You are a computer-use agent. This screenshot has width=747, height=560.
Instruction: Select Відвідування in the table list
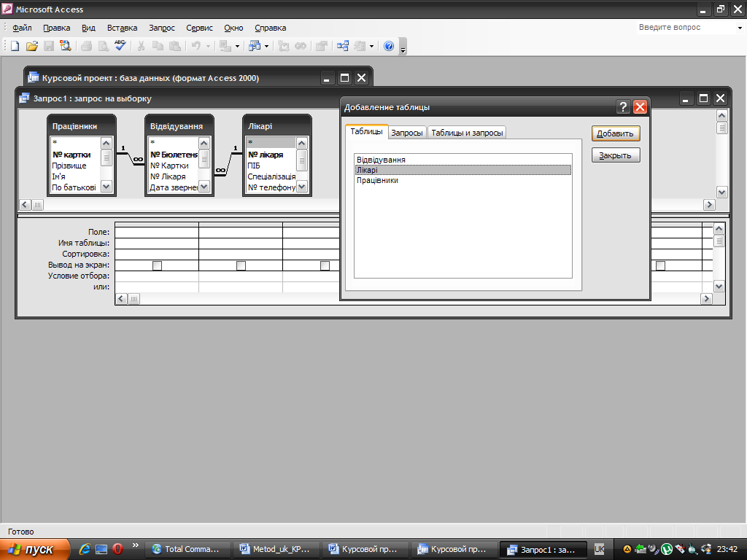(x=463, y=160)
